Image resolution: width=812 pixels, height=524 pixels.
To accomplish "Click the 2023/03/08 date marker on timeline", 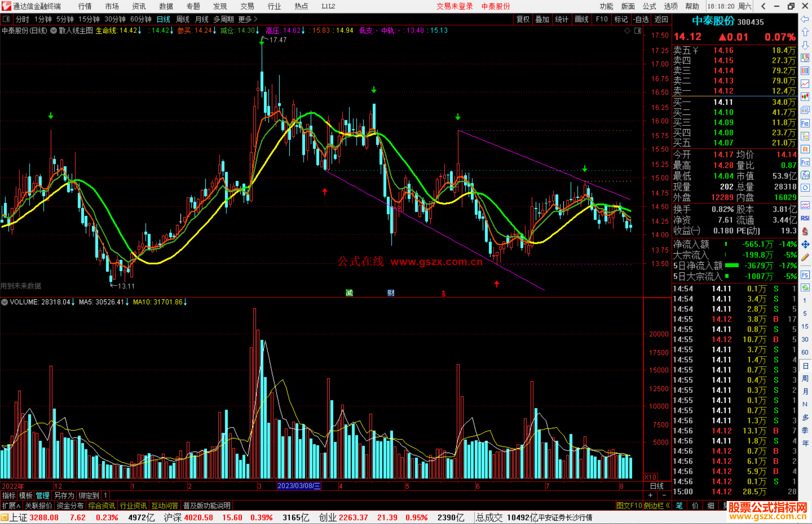I will (299, 486).
